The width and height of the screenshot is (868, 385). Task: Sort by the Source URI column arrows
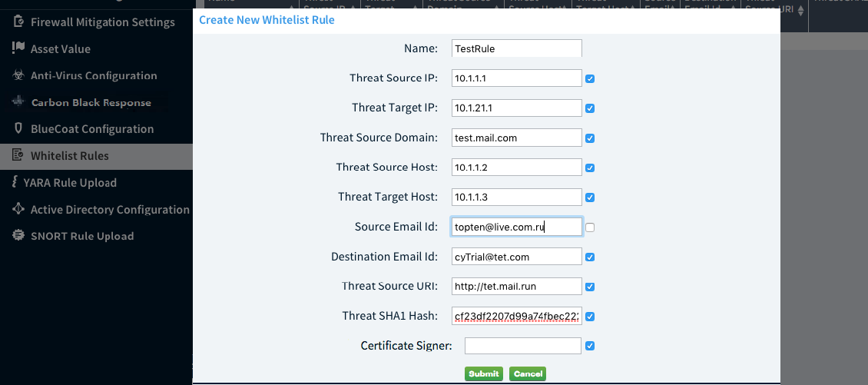click(801, 11)
